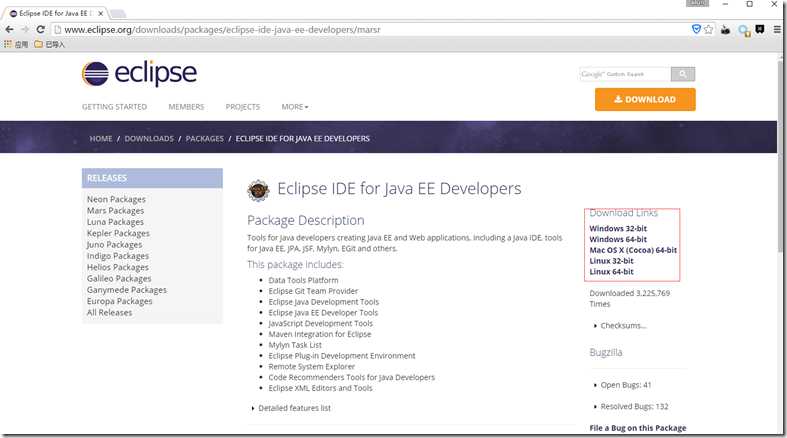Click the orange DOWNLOAD button
Image resolution: width=787 pixels, height=438 pixels.
pyautogui.click(x=645, y=99)
